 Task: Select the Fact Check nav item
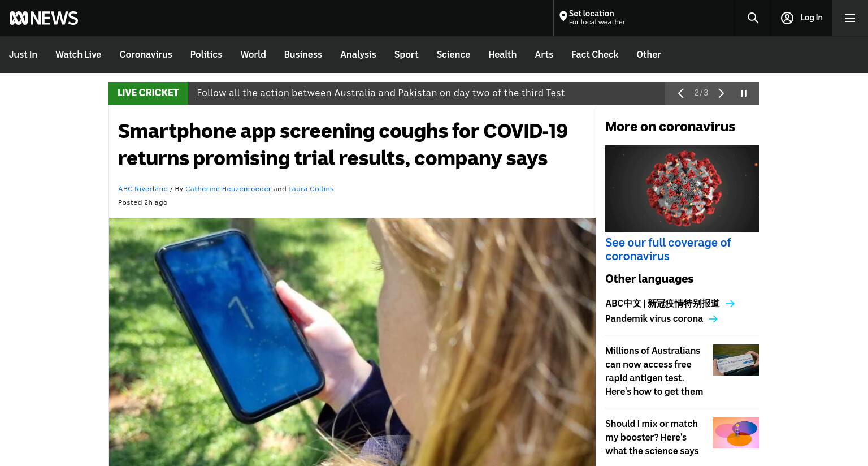tap(594, 55)
